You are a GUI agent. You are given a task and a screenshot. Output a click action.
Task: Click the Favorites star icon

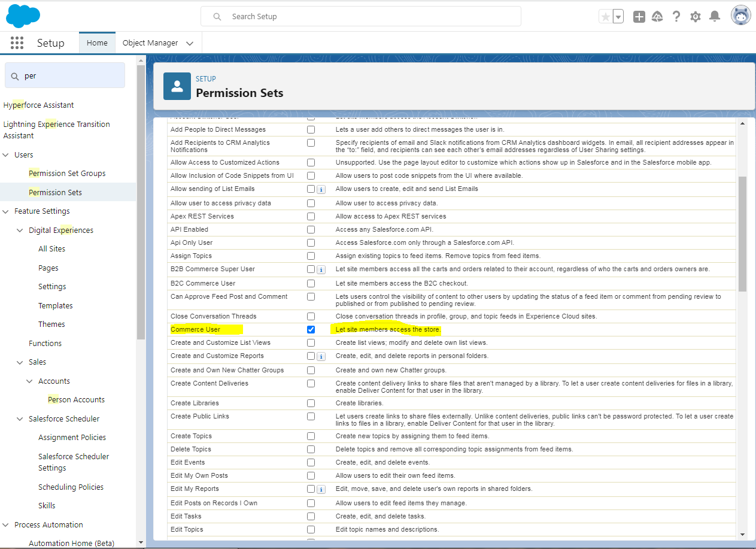[605, 17]
